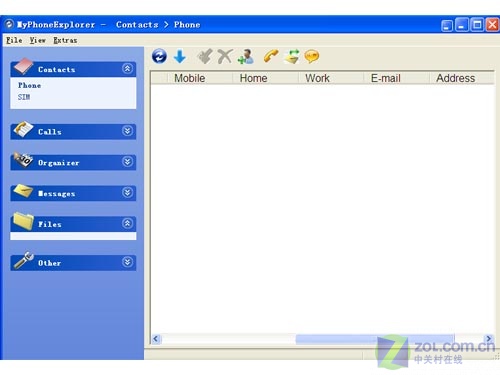Screen dimensions: 500x375
Task: Click the Calls telephone icon
Action: click(23, 129)
